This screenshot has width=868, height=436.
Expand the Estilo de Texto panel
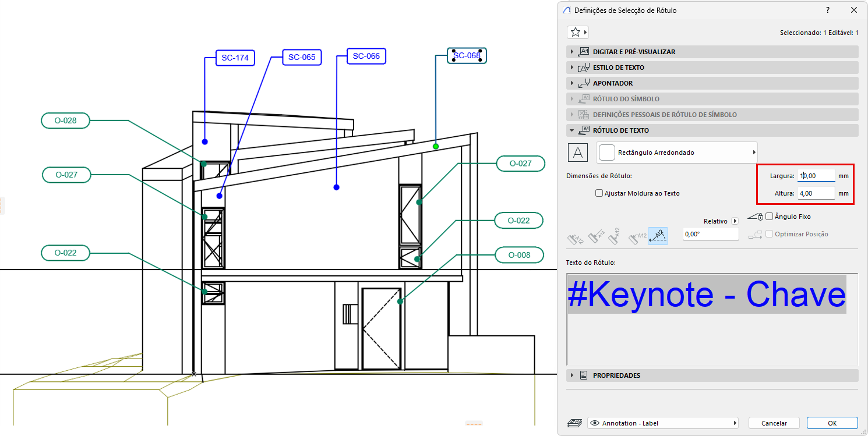coord(712,68)
